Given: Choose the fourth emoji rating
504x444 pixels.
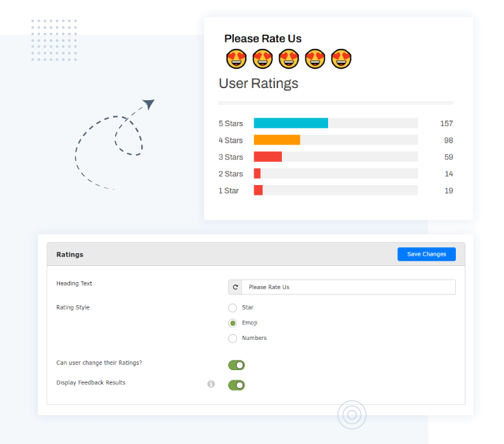Looking at the screenshot, I should tap(315, 59).
